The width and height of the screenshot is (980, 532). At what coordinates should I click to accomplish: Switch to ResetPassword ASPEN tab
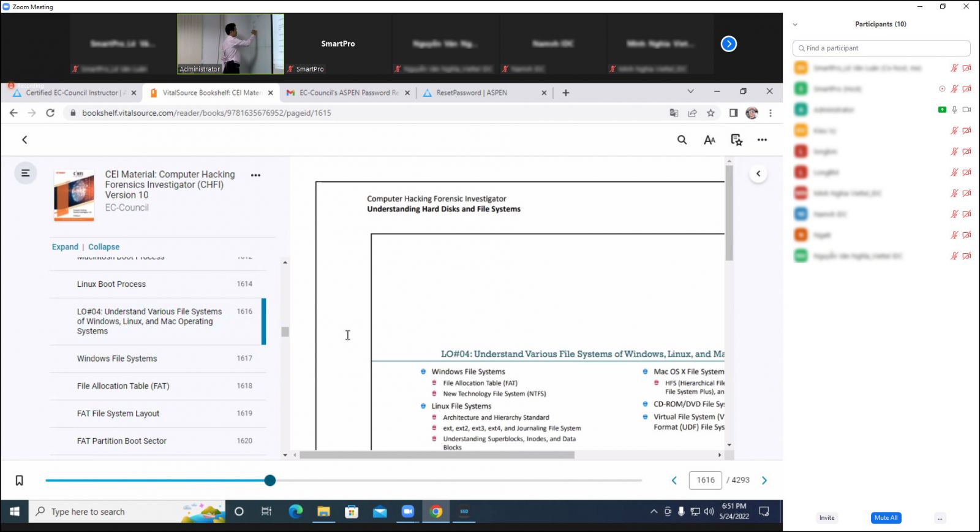(484, 93)
